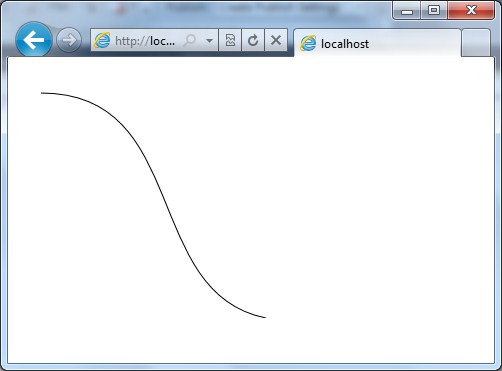This screenshot has width=502, height=371.
Task: Click the magnifier search icon in address bar
Action: point(190,40)
